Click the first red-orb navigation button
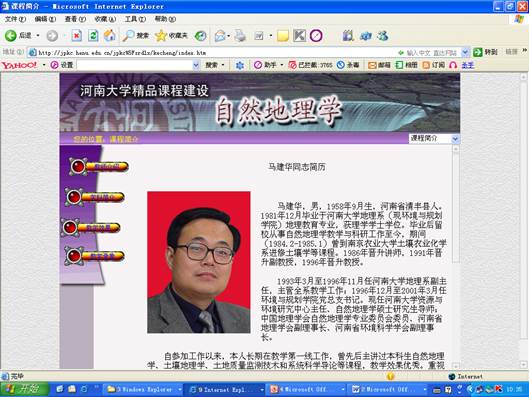 (x=99, y=166)
